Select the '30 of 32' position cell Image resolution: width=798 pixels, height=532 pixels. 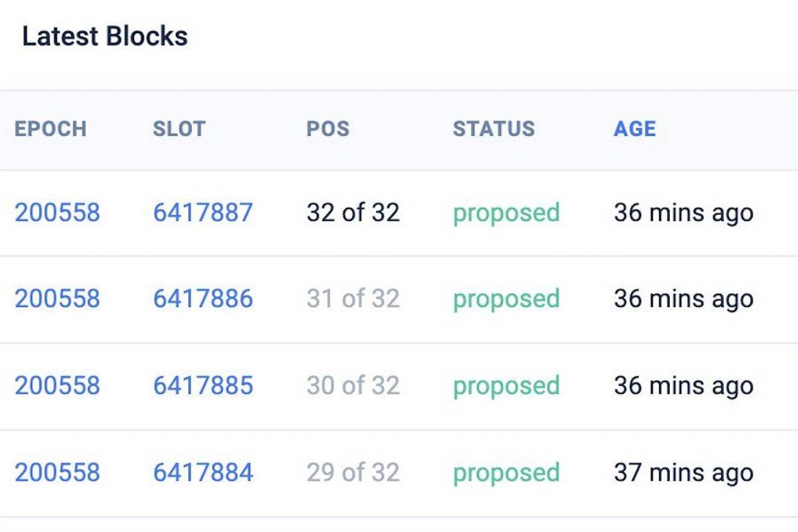point(353,386)
